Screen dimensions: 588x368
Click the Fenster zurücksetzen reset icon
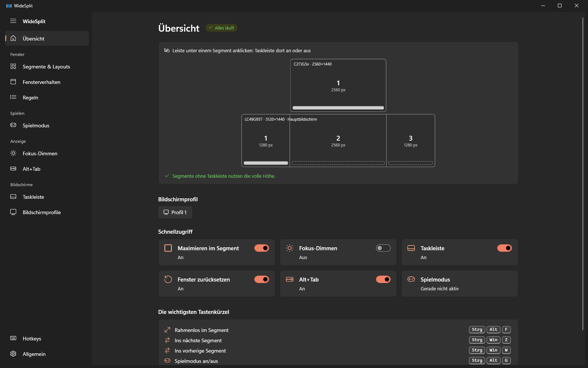168,279
